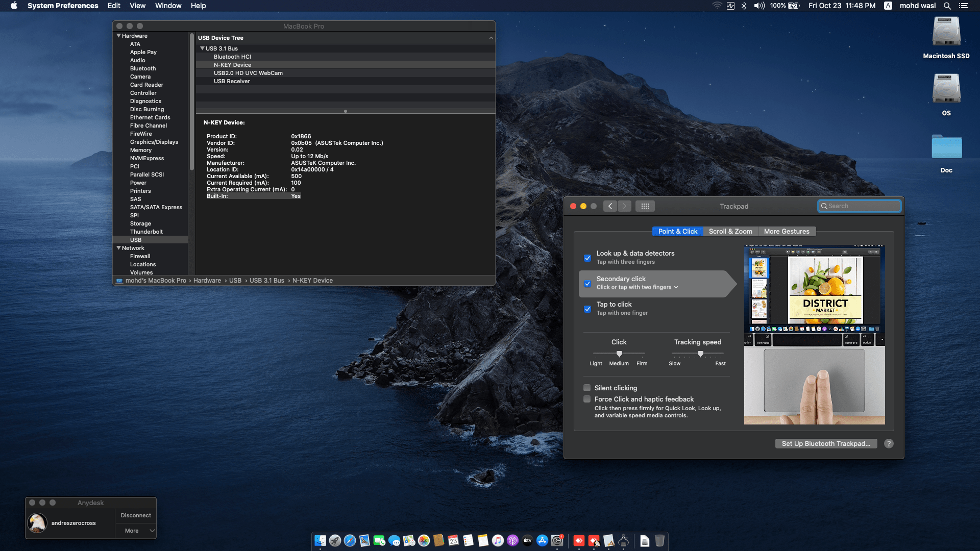Open the Secondary click gesture dropdown
Screen dimensions: 980x551
point(676,287)
